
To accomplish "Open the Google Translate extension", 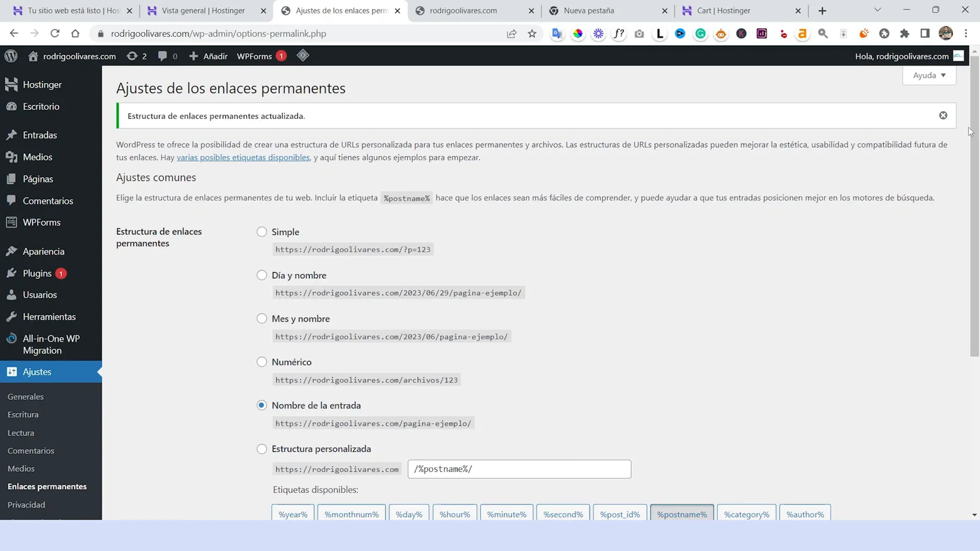I will [557, 34].
